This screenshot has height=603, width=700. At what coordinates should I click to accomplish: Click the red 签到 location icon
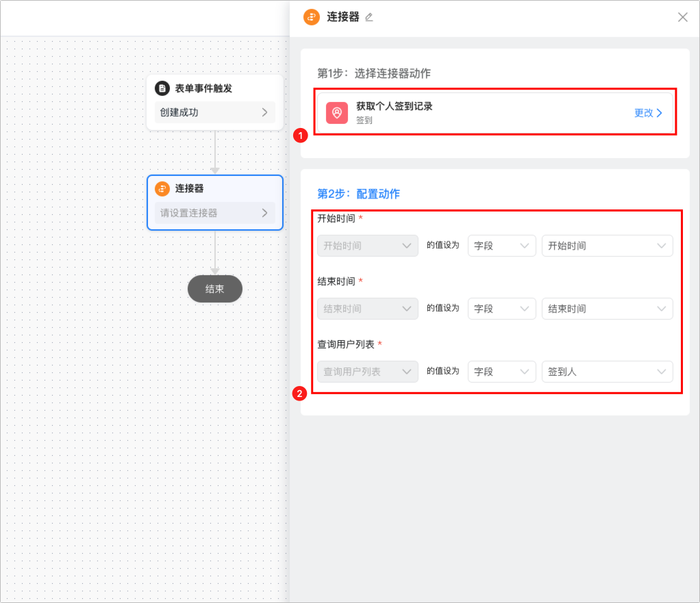[336, 113]
